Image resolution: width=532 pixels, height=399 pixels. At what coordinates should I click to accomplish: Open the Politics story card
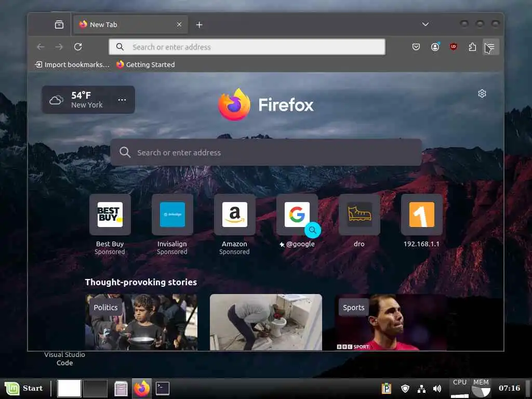coord(141,322)
